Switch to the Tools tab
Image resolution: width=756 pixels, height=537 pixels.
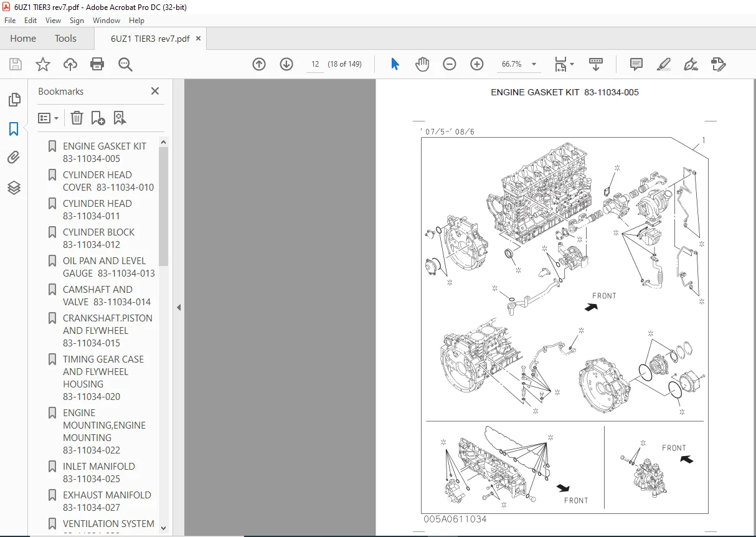click(65, 39)
